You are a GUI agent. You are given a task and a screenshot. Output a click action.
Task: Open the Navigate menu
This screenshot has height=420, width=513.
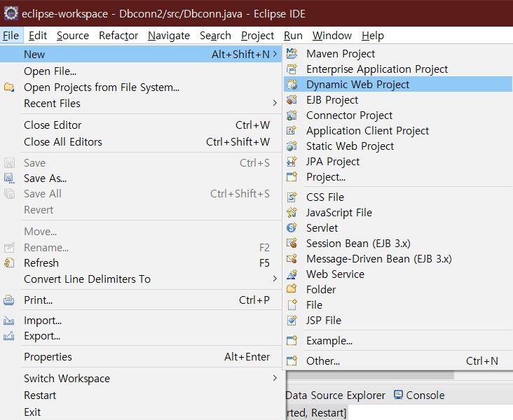coord(169,35)
